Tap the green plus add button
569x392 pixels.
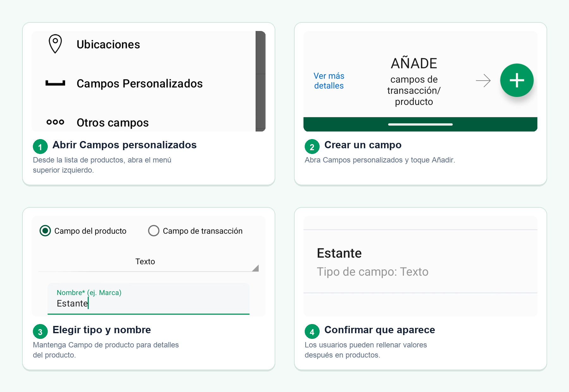click(x=517, y=80)
